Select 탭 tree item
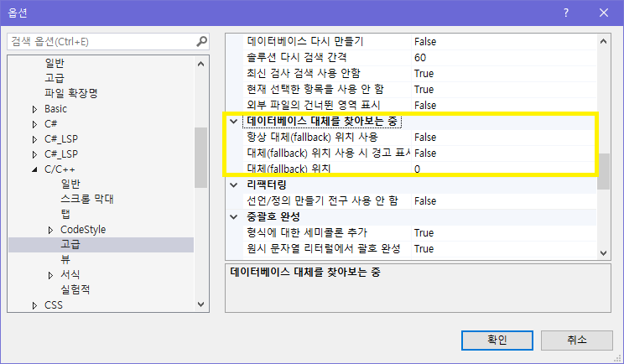 65,215
